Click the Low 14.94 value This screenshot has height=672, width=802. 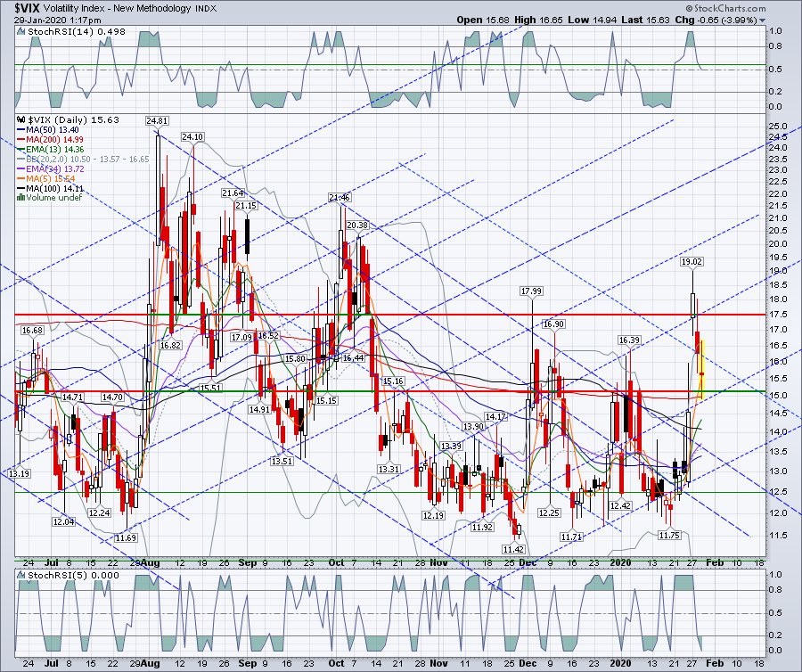click(593, 20)
